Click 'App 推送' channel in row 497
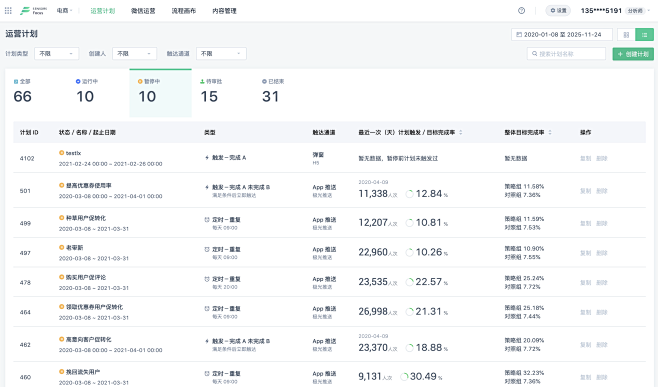This screenshot has height=387, width=658. coord(324,249)
